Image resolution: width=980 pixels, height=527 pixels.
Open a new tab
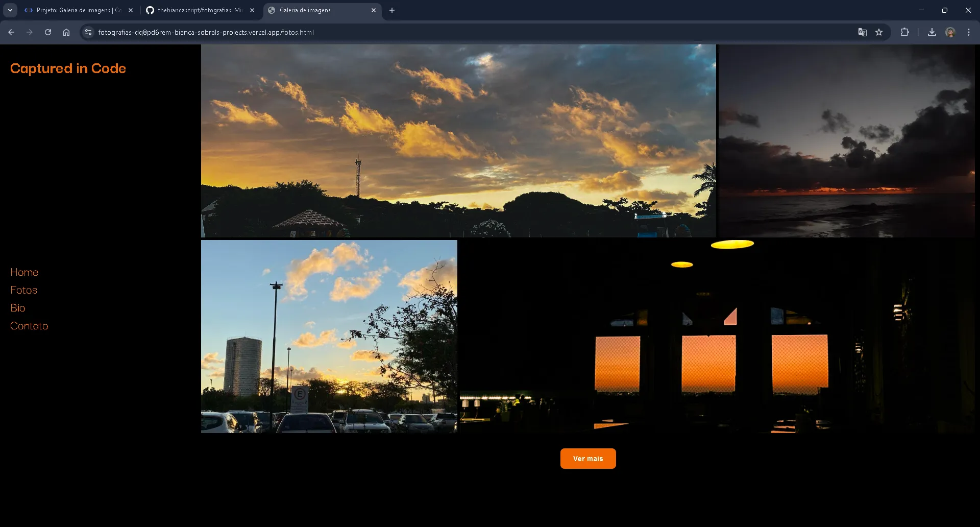(x=392, y=10)
